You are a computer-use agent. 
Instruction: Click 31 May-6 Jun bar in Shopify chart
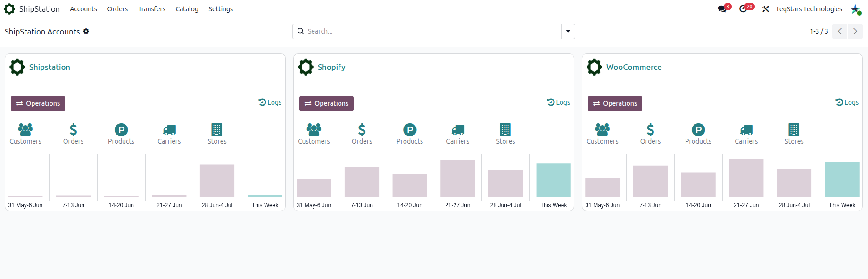(x=314, y=188)
